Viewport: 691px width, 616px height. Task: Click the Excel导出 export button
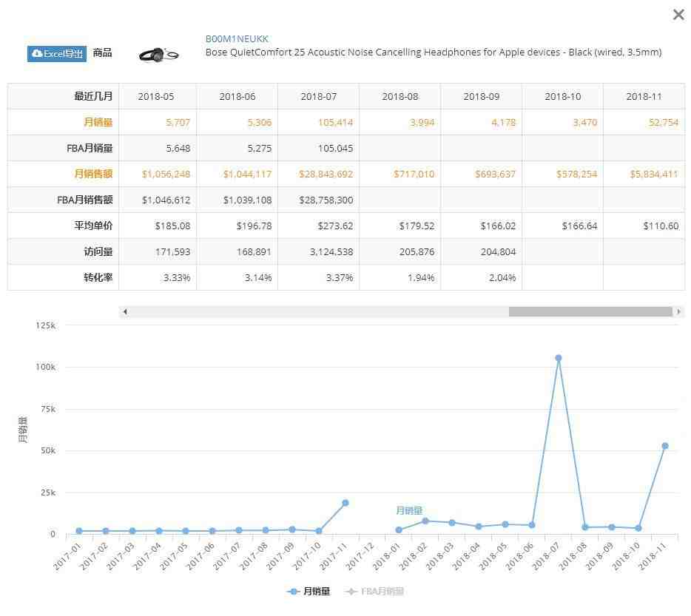click(57, 54)
